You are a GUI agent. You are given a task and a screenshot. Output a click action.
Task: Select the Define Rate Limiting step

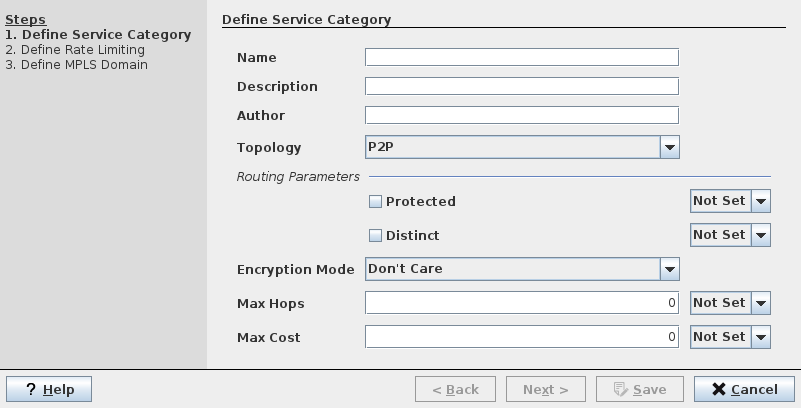pos(75,50)
